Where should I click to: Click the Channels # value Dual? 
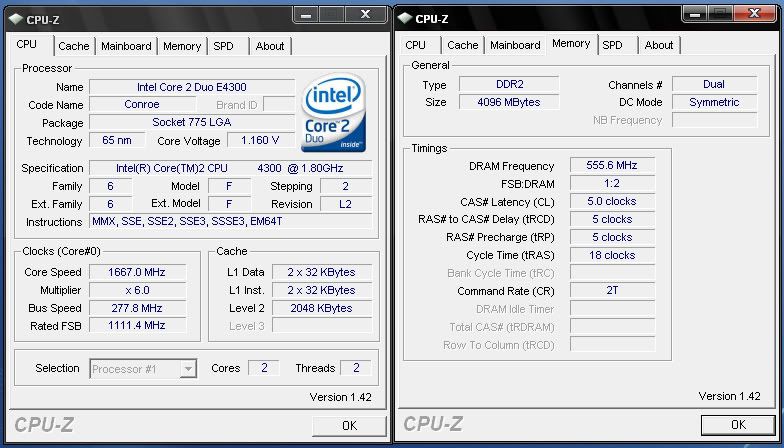tap(714, 84)
